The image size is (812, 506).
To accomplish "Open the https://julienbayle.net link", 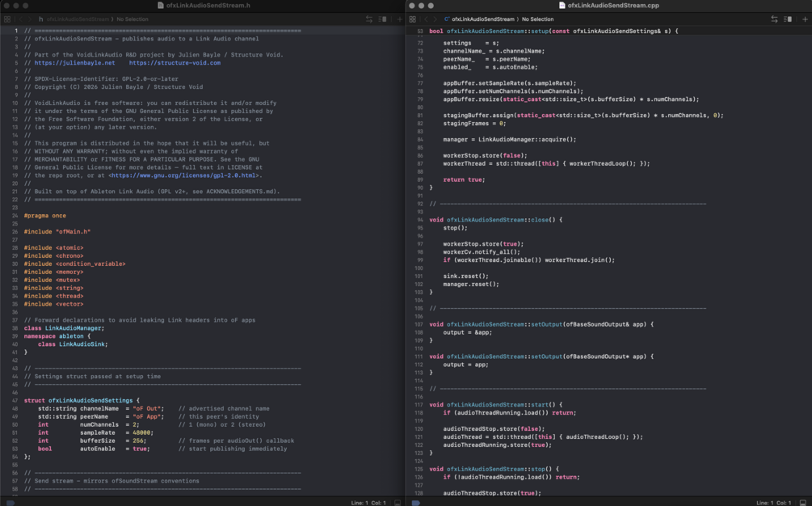I will point(74,63).
